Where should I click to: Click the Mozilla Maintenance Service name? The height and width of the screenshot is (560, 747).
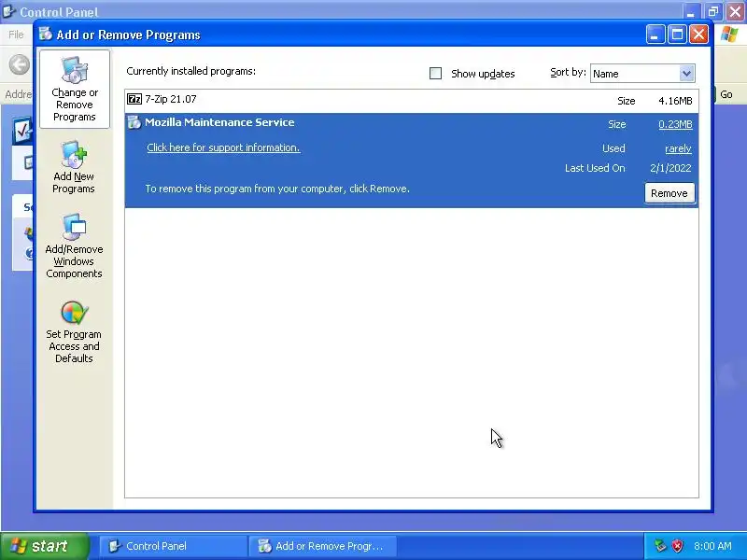pyautogui.click(x=219, y=122)
